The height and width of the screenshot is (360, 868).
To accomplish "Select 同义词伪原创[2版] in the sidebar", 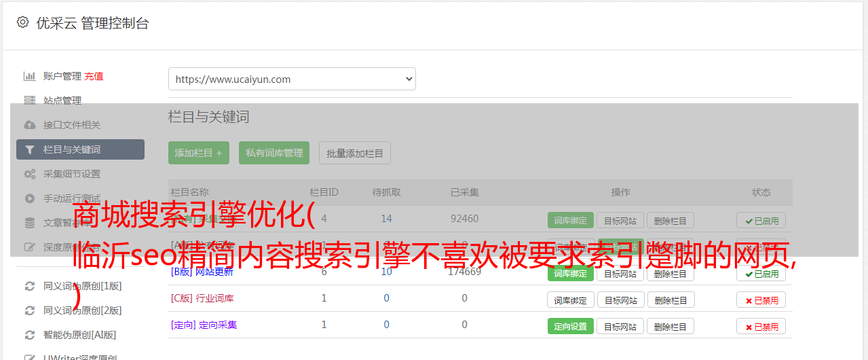I will point(83,310).
